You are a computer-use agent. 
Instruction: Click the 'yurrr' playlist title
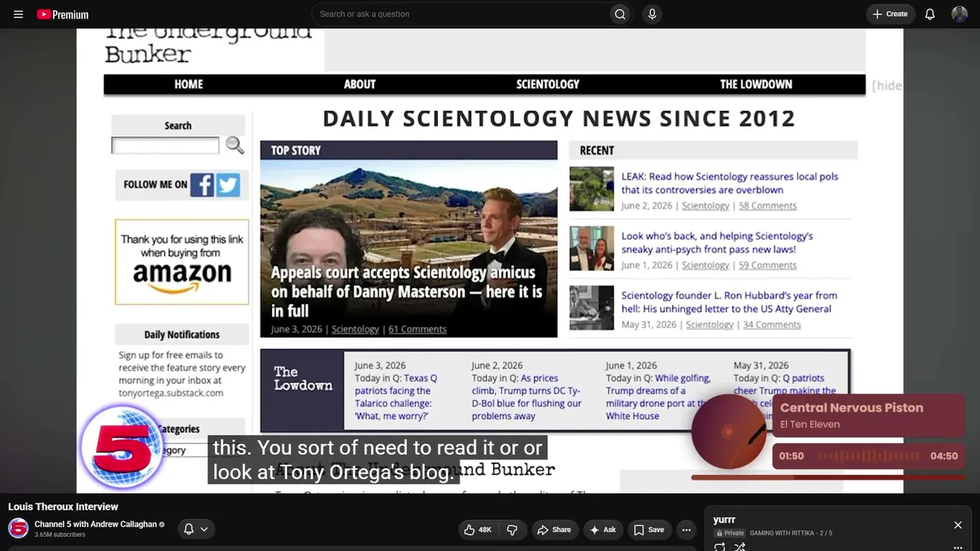[724, 520]
